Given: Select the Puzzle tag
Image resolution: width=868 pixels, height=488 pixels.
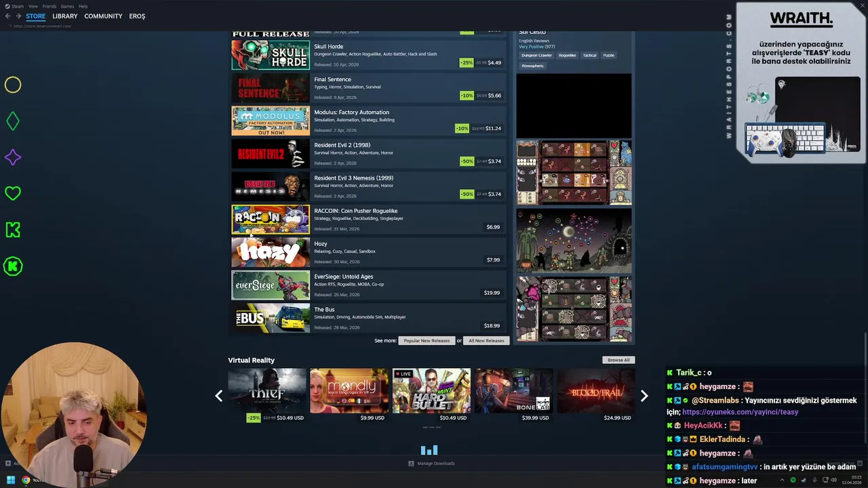Looking at the screenshot, I should [609, 55].
